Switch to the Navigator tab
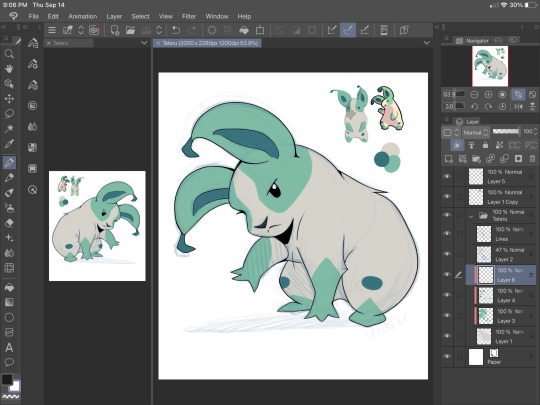The image size is (540, 405). pos(472,41)
